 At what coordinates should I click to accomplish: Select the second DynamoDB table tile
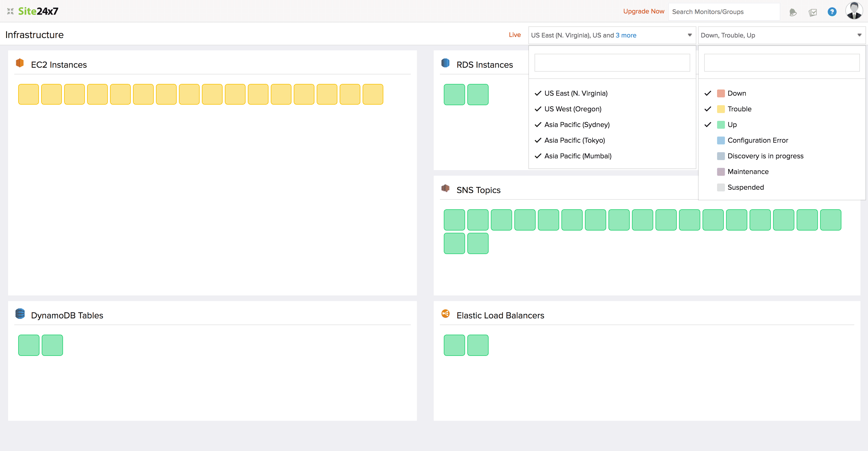click(52, 345)
